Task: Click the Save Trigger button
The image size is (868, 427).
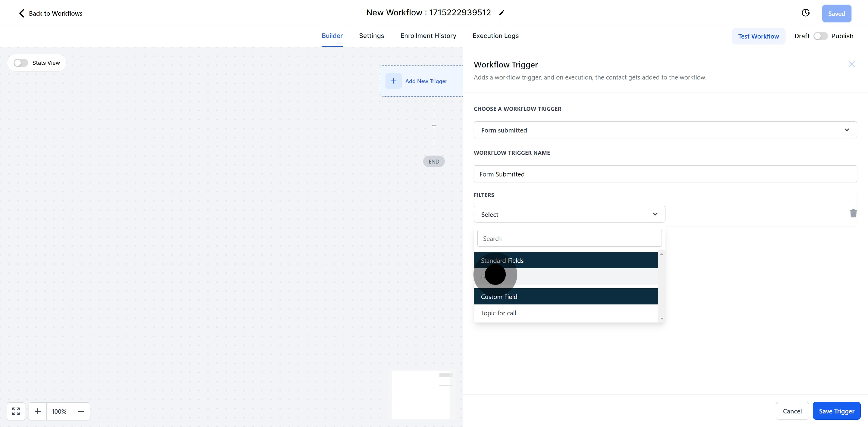Action: pos(837,411)
